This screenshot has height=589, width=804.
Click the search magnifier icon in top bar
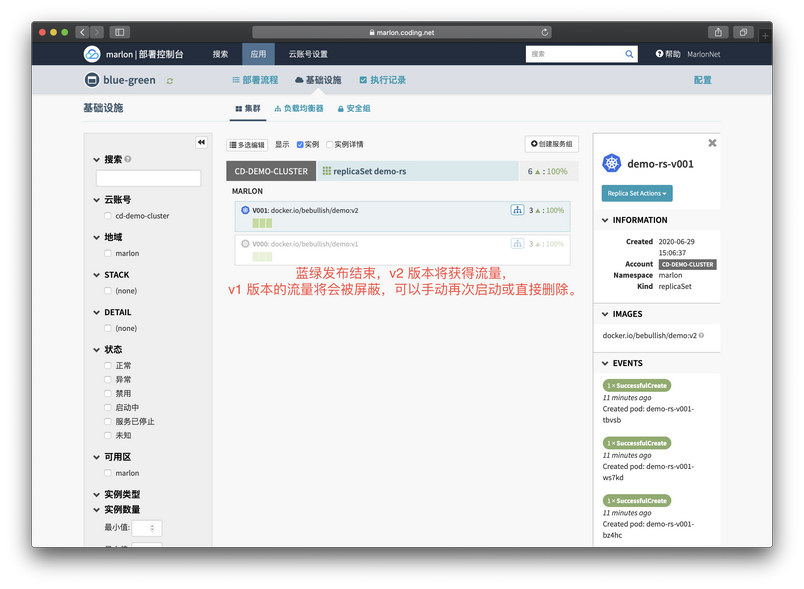(630, 54)
